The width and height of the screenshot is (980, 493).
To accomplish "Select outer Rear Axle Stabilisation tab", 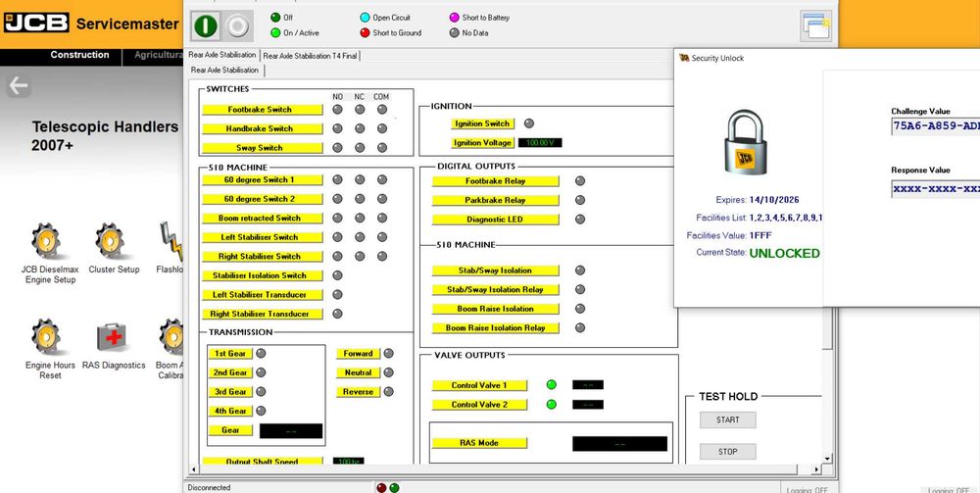I will point(222,55).
